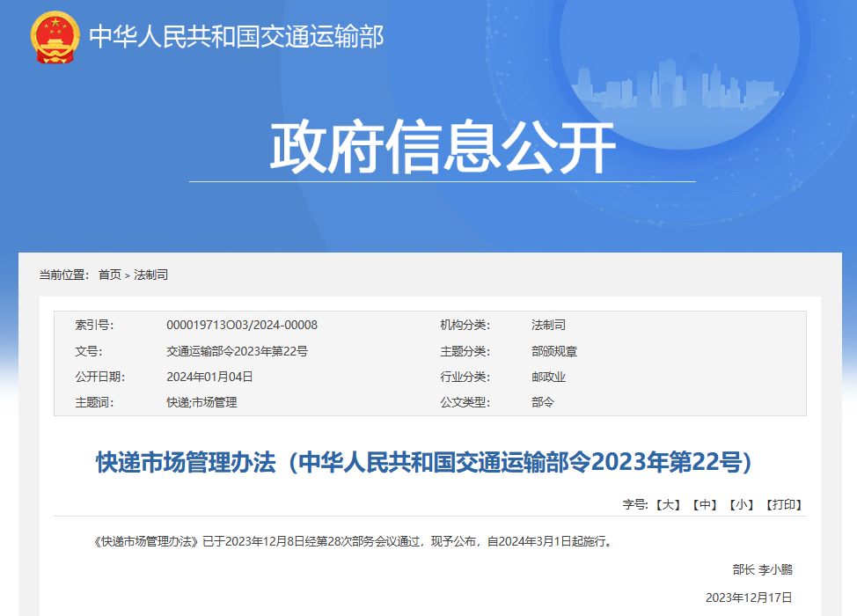Click the 行业分类 label
Viewport: 857px width, 616px height.
tap(465, 378)
